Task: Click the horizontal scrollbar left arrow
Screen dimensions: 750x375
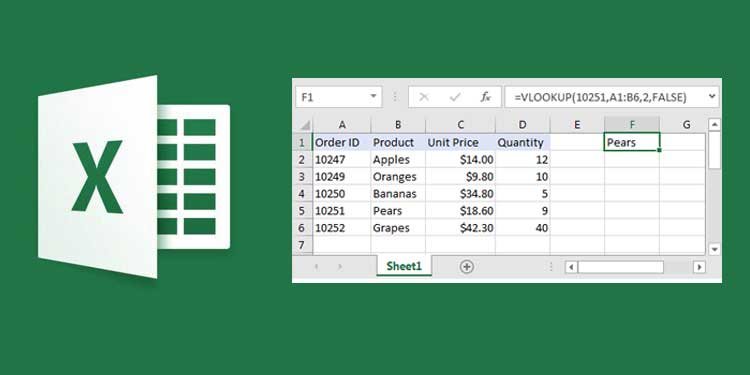Action: [x=571, y=267]
